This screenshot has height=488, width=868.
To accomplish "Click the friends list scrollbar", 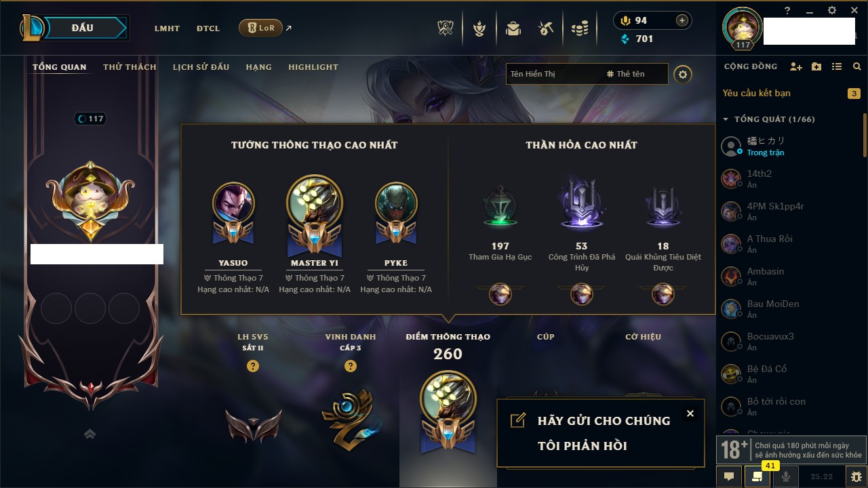I will pos(865,136).
